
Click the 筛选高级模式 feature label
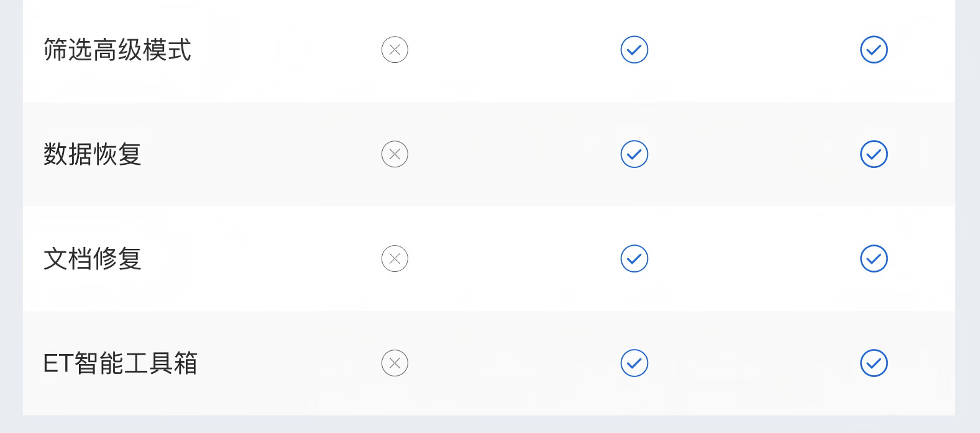coord(117,50)
